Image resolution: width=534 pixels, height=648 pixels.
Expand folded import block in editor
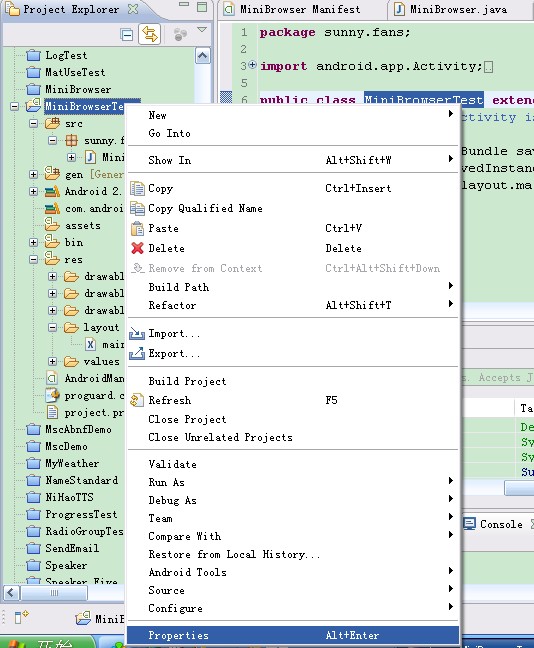point(253,65)
